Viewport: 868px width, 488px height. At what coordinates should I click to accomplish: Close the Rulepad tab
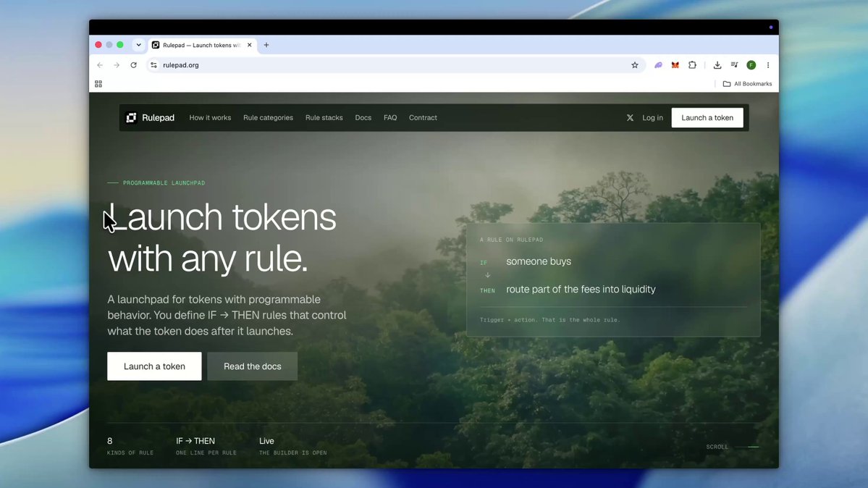(249, 45)
